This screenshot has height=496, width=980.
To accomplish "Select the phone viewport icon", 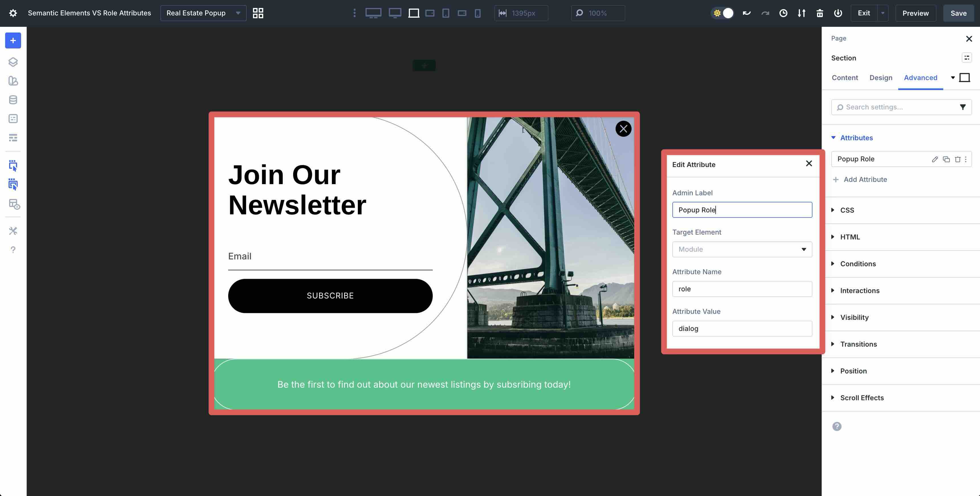I will click(477, 13).
